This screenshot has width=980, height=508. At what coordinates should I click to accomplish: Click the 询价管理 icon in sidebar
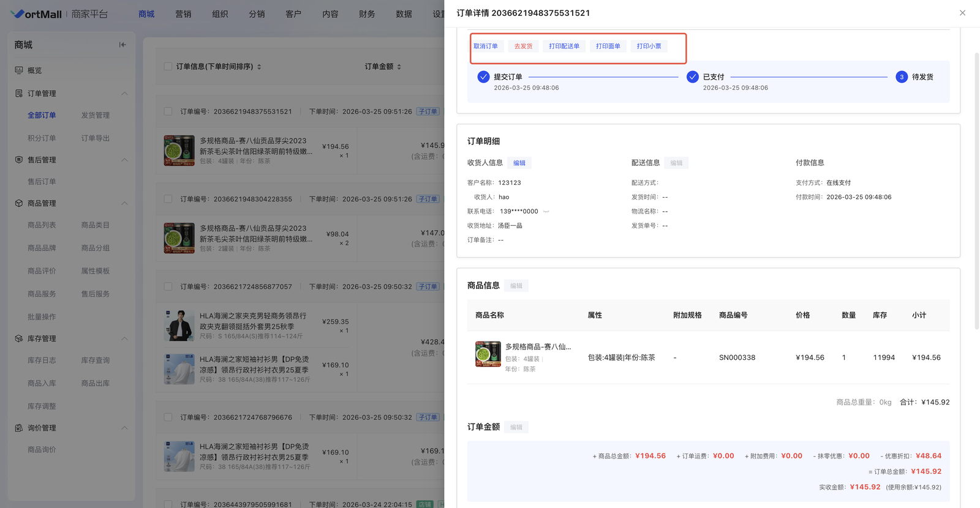point(19,428)
